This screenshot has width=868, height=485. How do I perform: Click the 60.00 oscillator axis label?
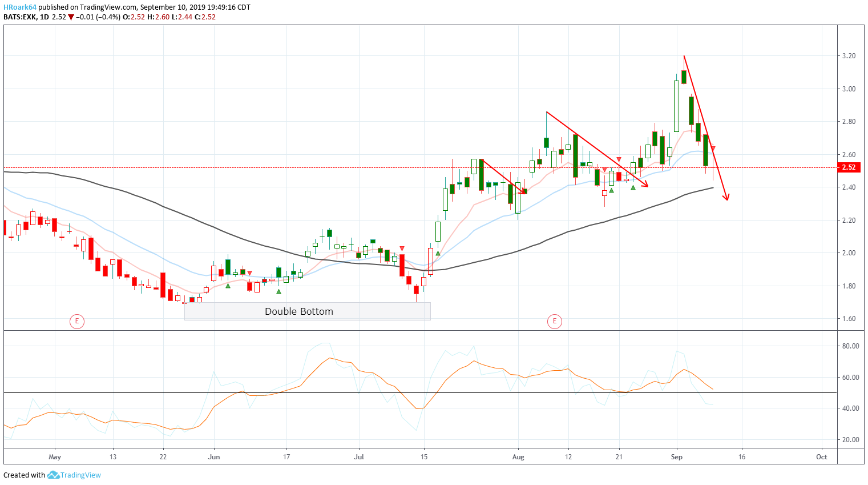850,378
